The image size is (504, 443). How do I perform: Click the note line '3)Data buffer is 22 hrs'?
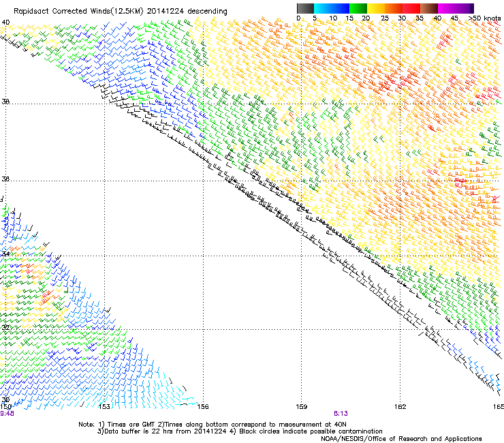click(x=240, y=431)
